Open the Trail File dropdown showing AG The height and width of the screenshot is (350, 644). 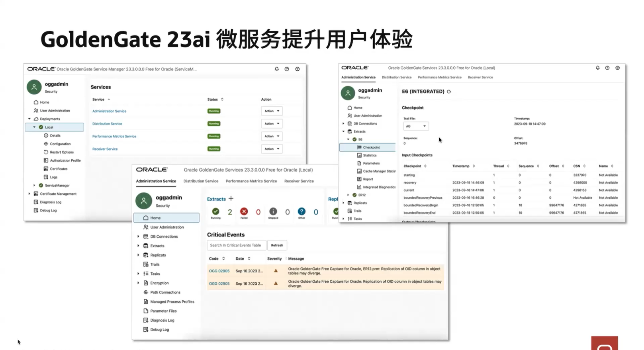tap(416, 126)
